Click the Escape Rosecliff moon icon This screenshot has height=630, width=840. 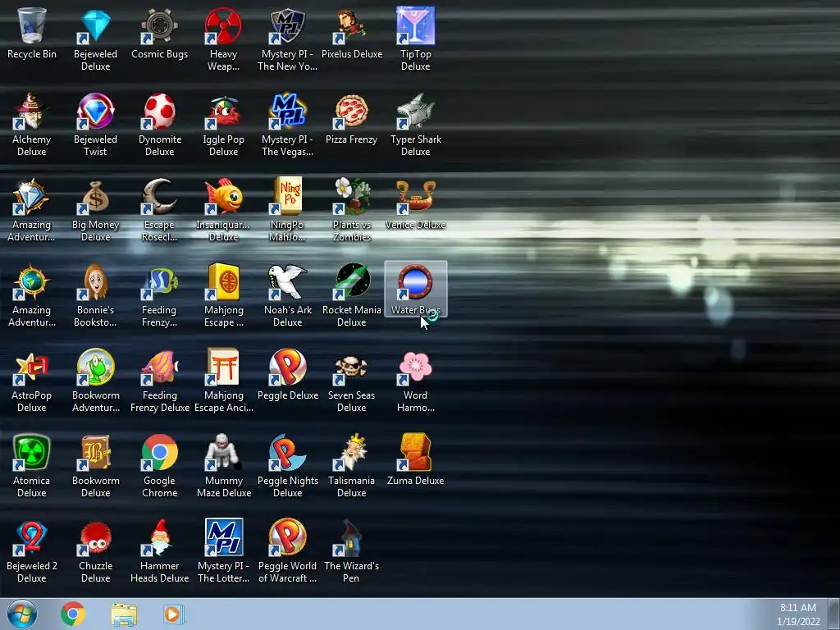(x=160, y=196)
